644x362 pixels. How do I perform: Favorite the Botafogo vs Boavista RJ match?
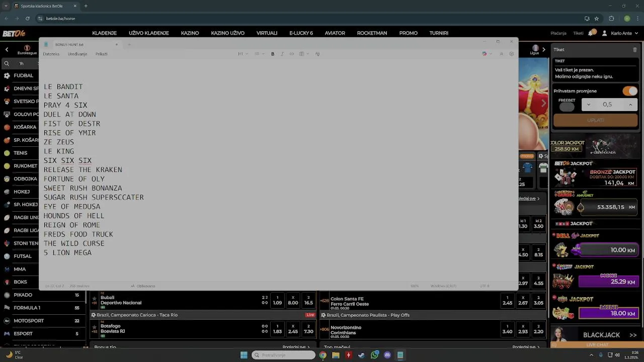point(94,326)
